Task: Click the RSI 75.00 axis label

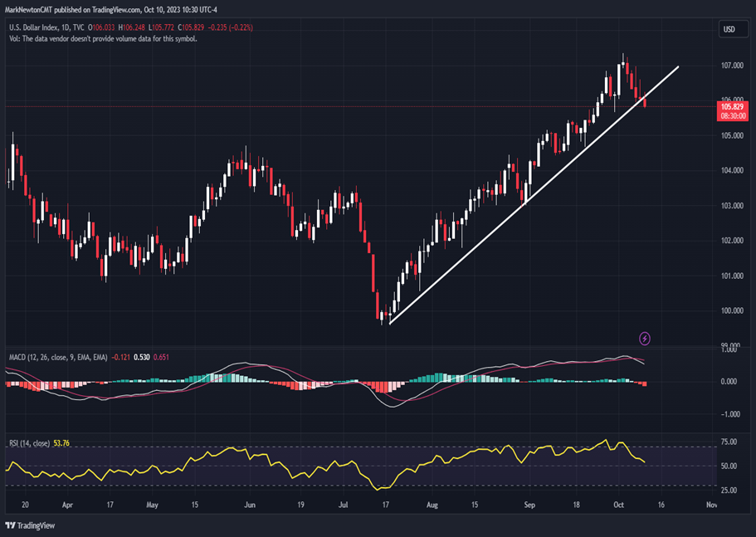Action: pos(729,442)
